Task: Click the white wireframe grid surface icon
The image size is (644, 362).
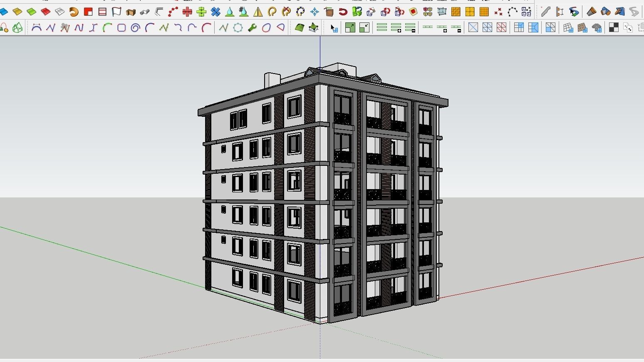Action: tap(59, 12)
